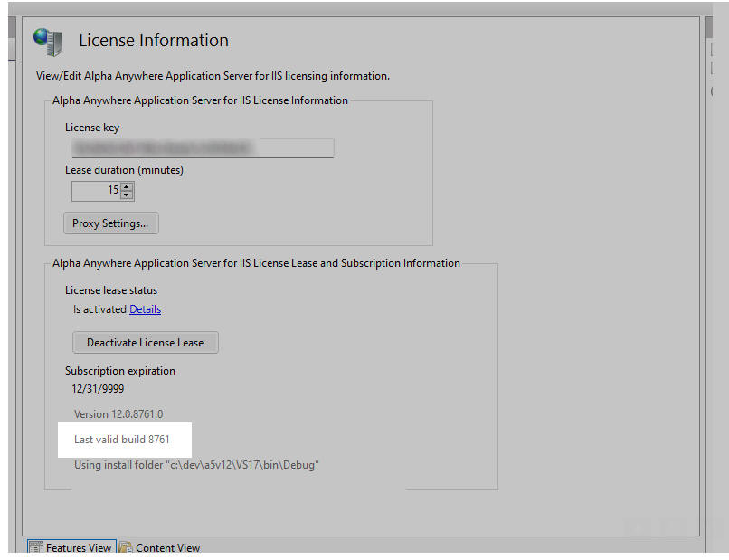Click the License Information globe server icon

[x=48, y=42]
